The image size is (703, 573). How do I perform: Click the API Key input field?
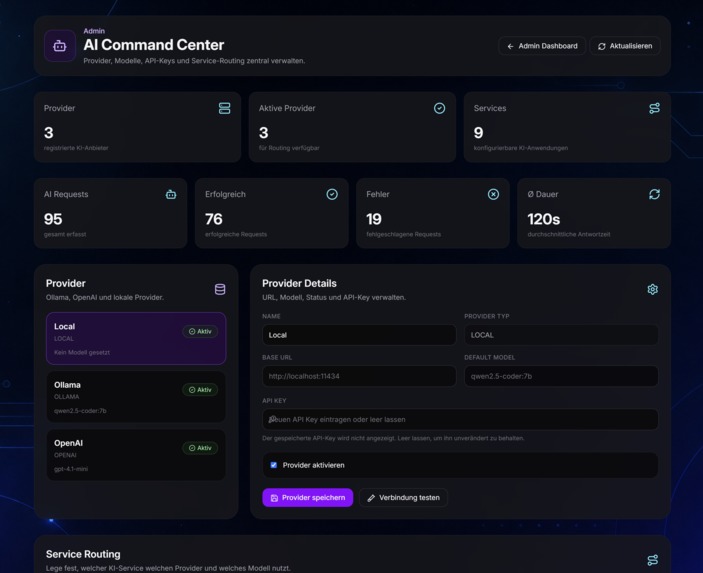pyautogui.click(x=460, y=419)
